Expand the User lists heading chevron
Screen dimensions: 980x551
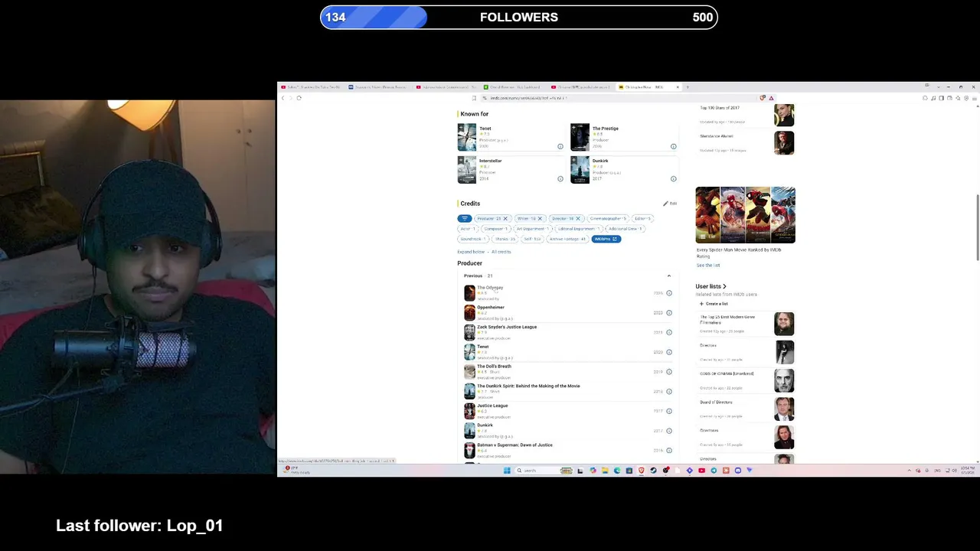[x=725, y=287]
